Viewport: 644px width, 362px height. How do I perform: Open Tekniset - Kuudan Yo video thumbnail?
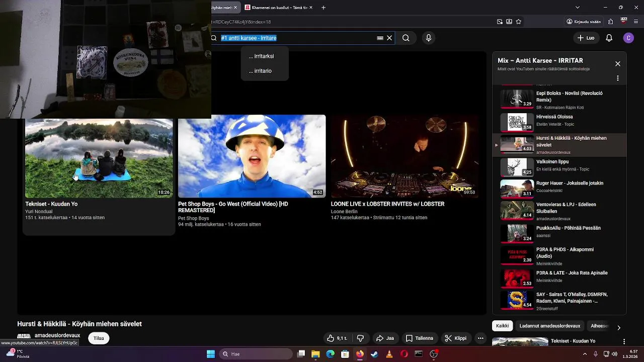(x=99, y=158)
